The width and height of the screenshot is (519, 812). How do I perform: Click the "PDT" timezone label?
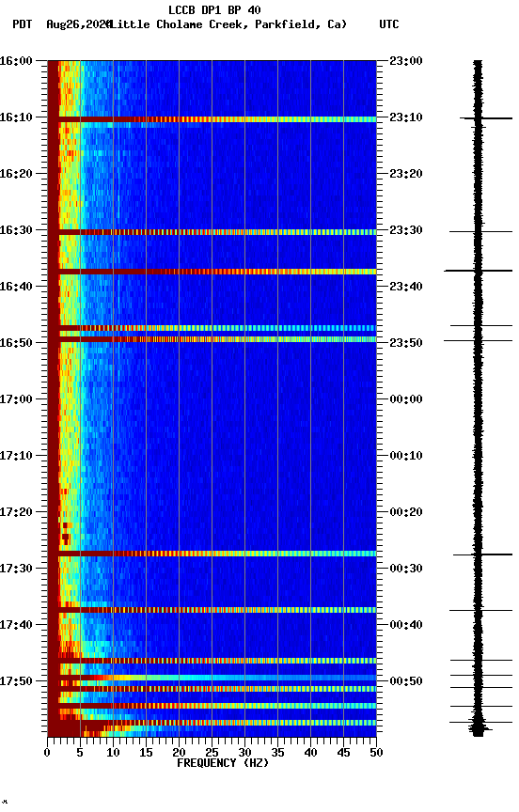tap(23, 24)
